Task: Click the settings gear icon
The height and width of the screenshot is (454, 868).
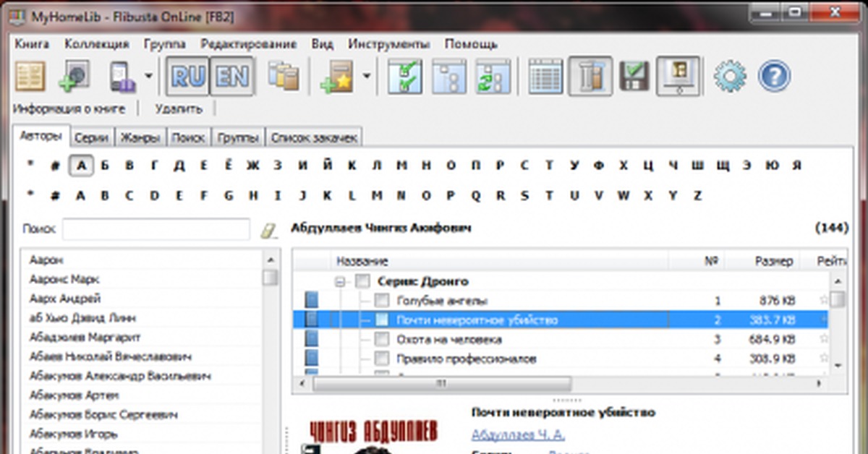Action: 730,76
